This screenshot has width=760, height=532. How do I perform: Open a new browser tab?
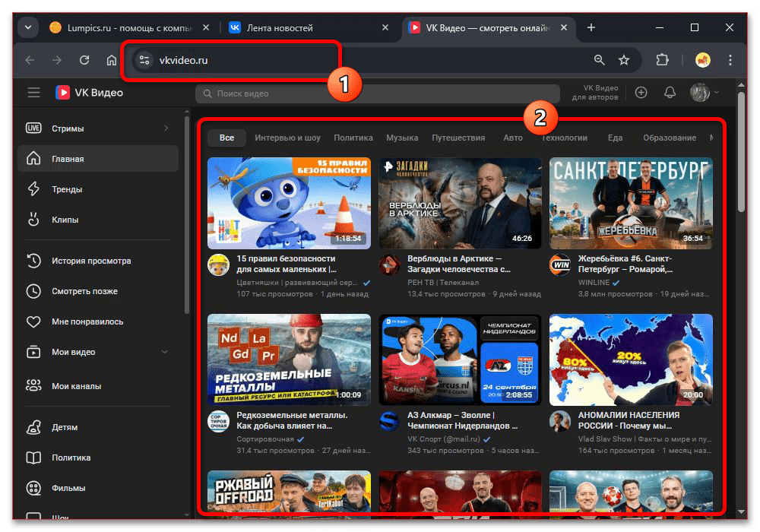(591, 27)
